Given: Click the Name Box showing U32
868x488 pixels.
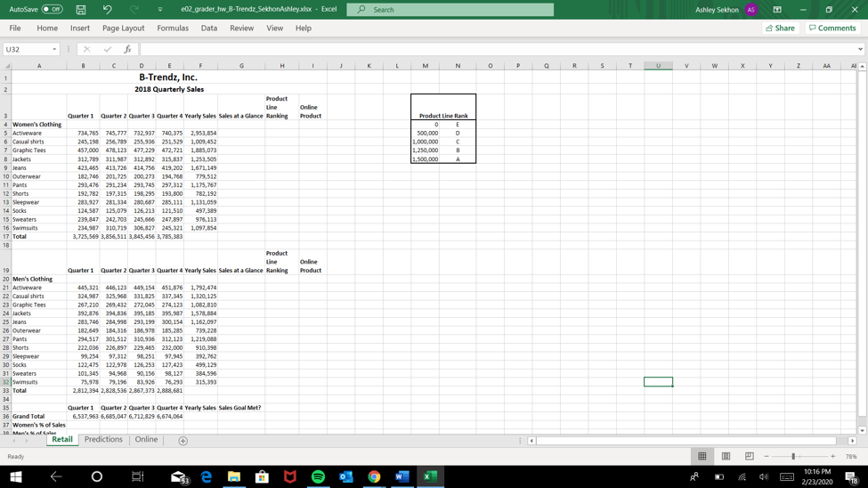Looking at the screenshot, I should [26, 49].
